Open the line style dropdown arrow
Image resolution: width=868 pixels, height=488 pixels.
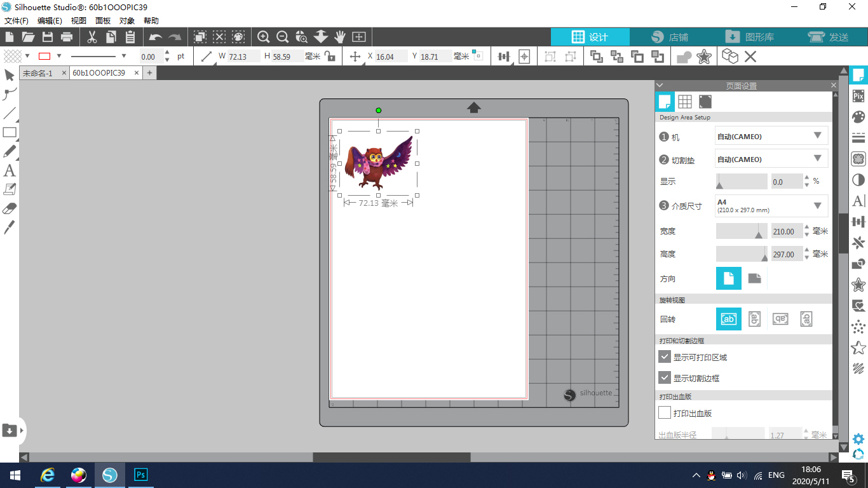pos(124,56)
